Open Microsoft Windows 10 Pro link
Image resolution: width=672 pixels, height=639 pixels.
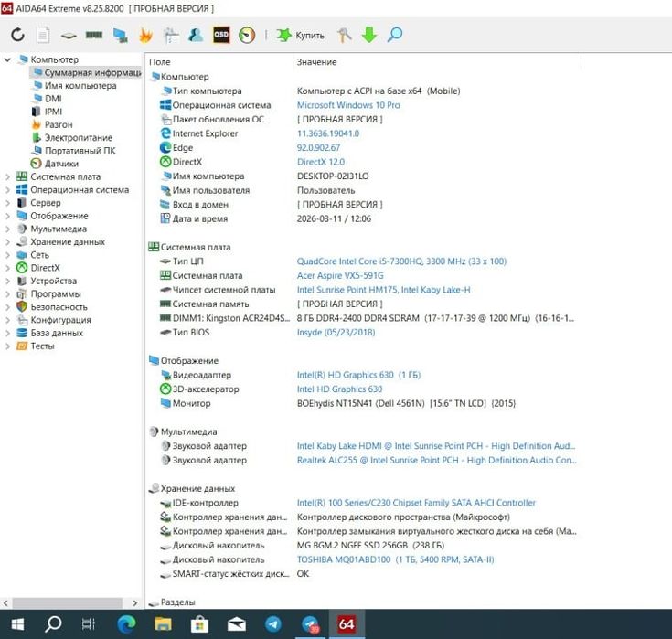pos(348,105)
